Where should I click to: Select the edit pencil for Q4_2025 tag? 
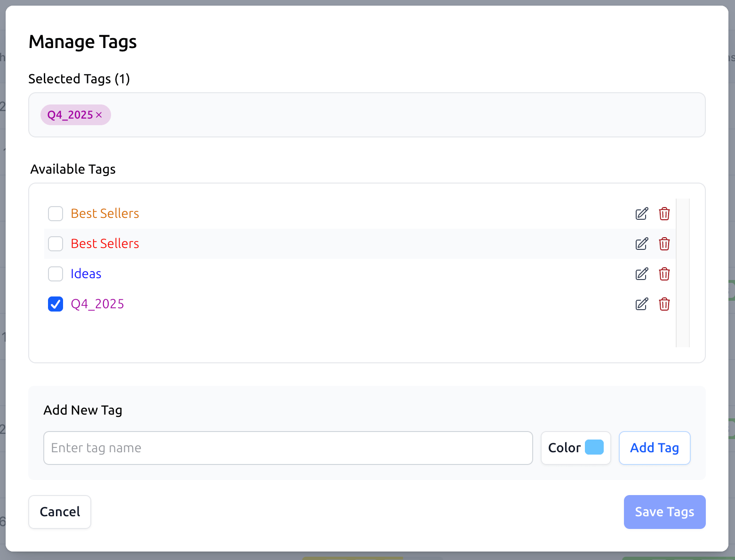point(641,304)
